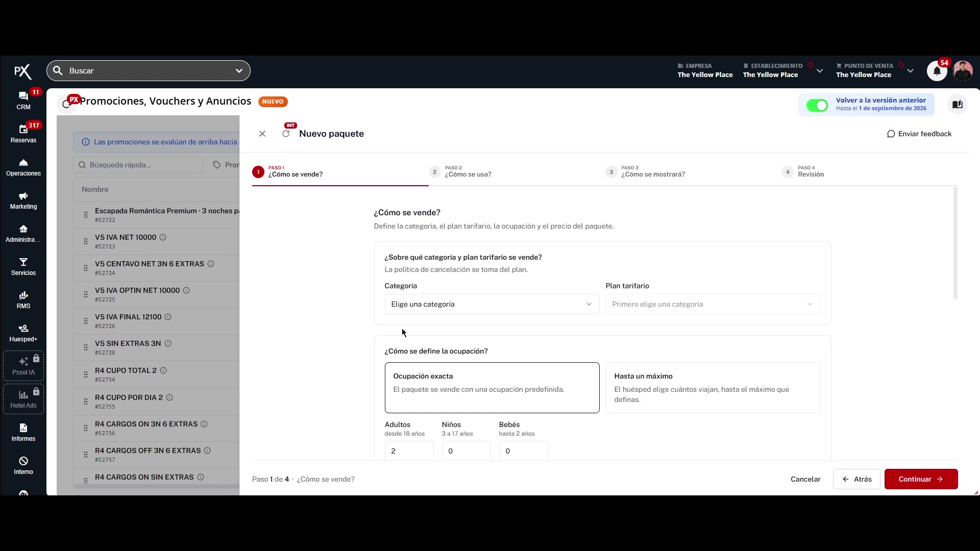Screen dimensions: 980x551
Task: Expand the Establecimiento selector
Action: pos(820,71)
